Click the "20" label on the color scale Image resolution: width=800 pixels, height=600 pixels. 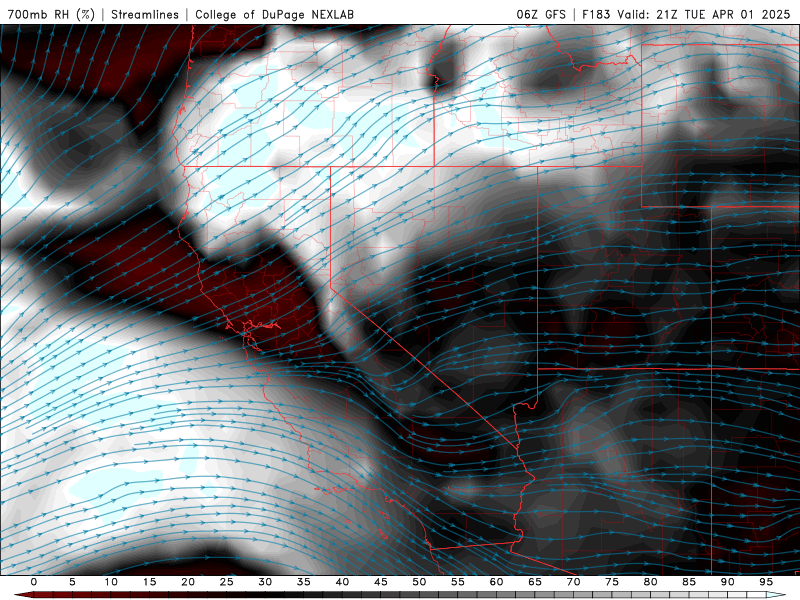[x=188, y=582]
